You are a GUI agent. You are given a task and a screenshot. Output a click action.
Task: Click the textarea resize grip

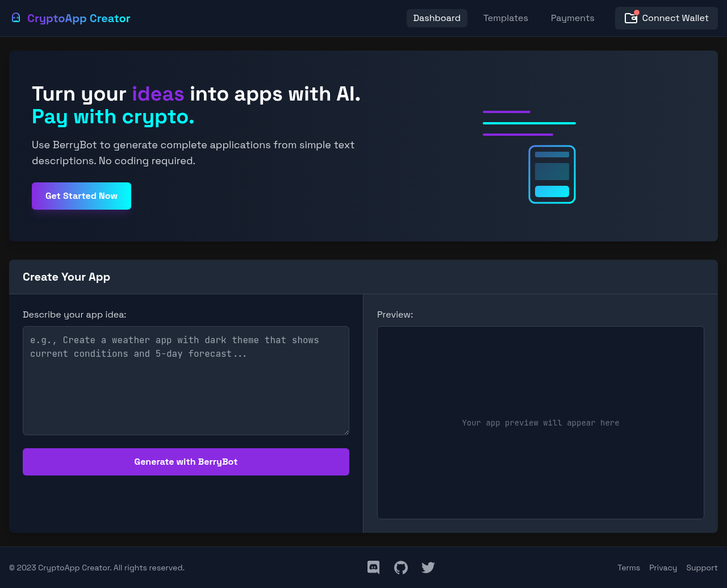346,431
